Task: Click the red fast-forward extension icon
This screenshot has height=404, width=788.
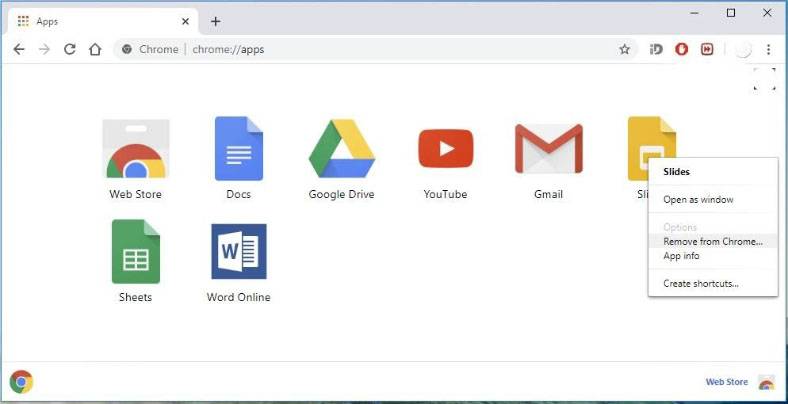Action: pos(707,49)
